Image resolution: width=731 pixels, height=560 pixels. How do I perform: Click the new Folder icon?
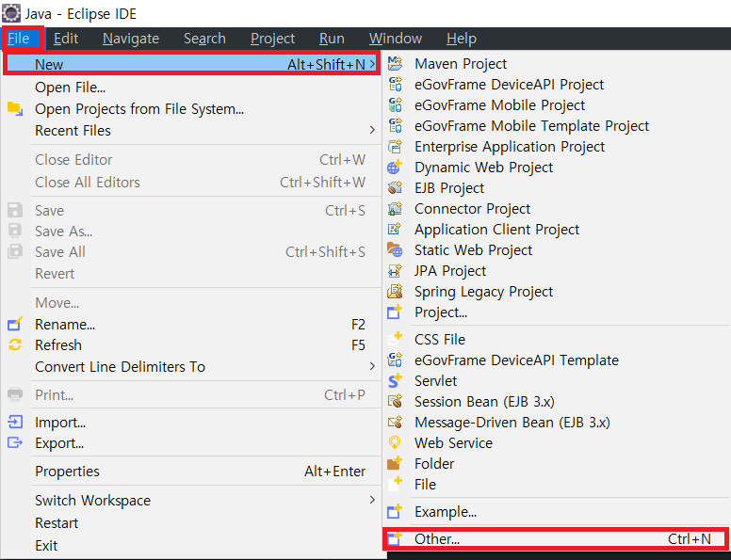point(395,463)
